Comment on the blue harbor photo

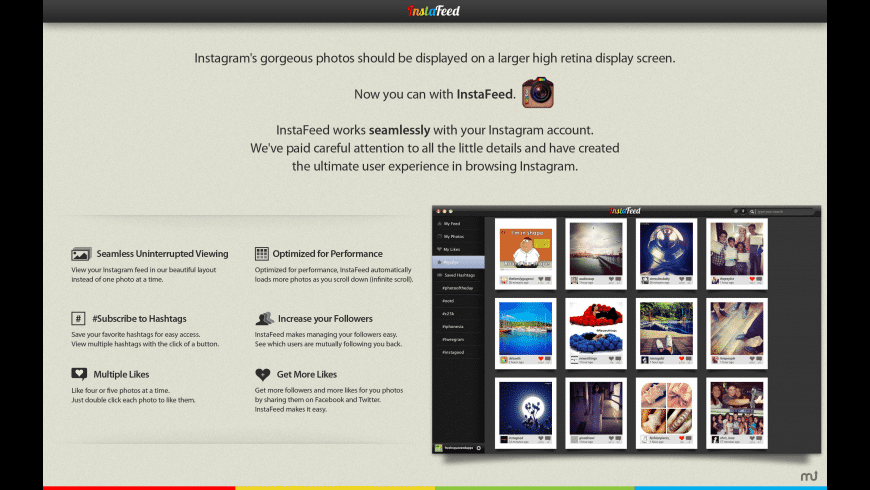click(548, 359)
